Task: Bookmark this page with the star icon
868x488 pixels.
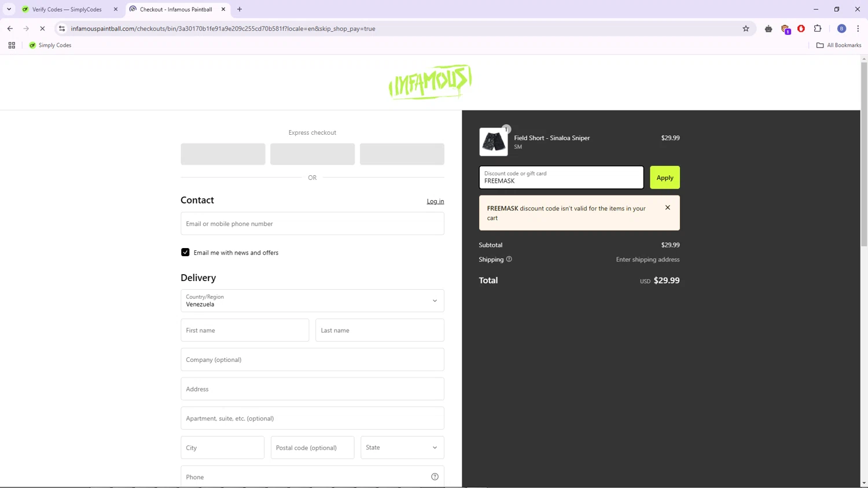Action: pos(746,28)
